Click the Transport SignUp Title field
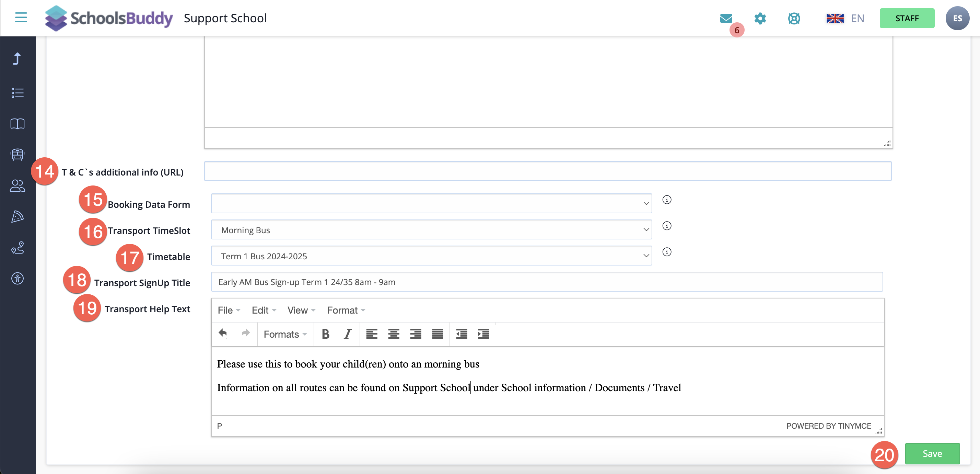The height and width of the screenshot is (474, 980). click(x=547, y=282)
